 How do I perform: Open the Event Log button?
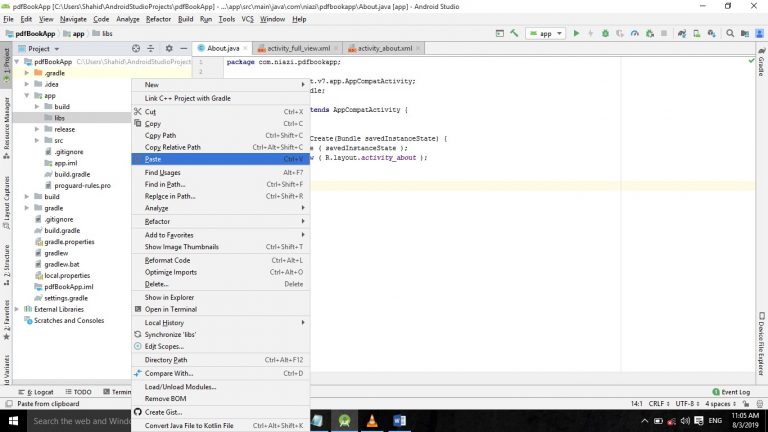731,392
